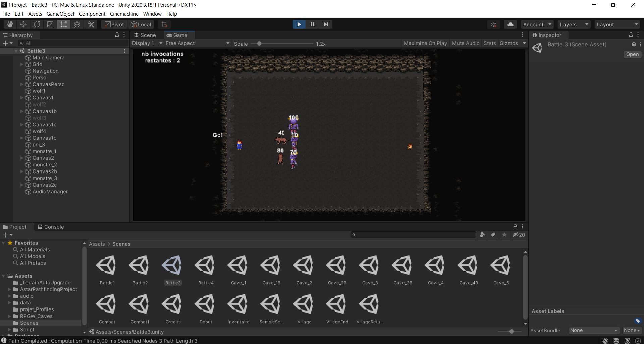This screenshot has height=344, width=644.
Task: Click the favorites star icon
Action: pos(504,235)
